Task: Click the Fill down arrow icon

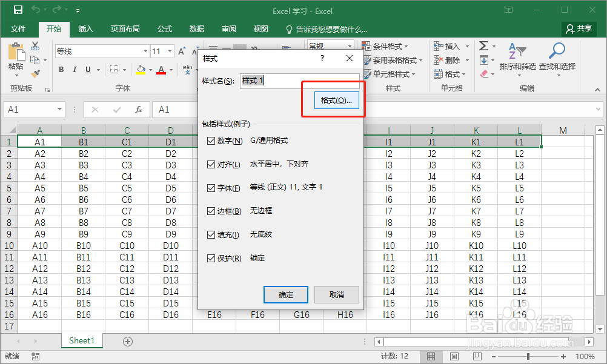Action: [484, 61]
